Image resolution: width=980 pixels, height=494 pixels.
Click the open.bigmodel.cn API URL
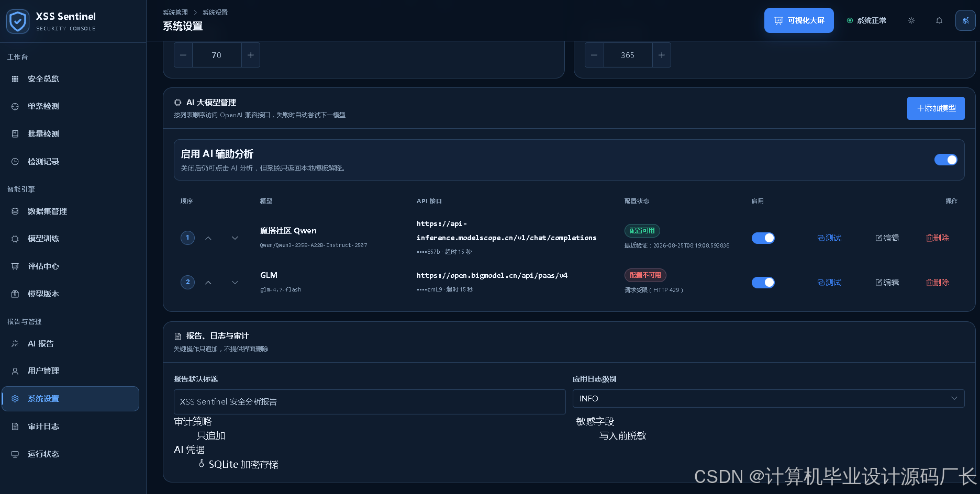[x=492, y=276]
